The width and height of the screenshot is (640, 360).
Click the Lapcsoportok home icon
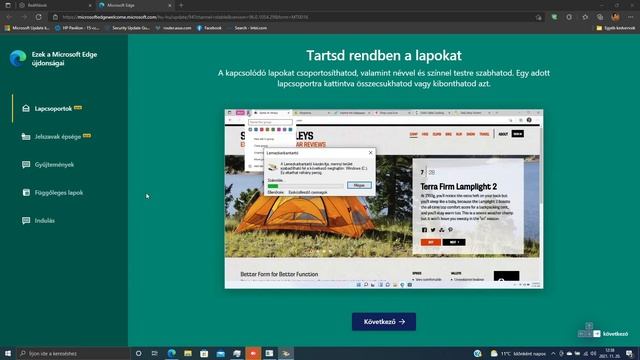[x=26, y=109]
